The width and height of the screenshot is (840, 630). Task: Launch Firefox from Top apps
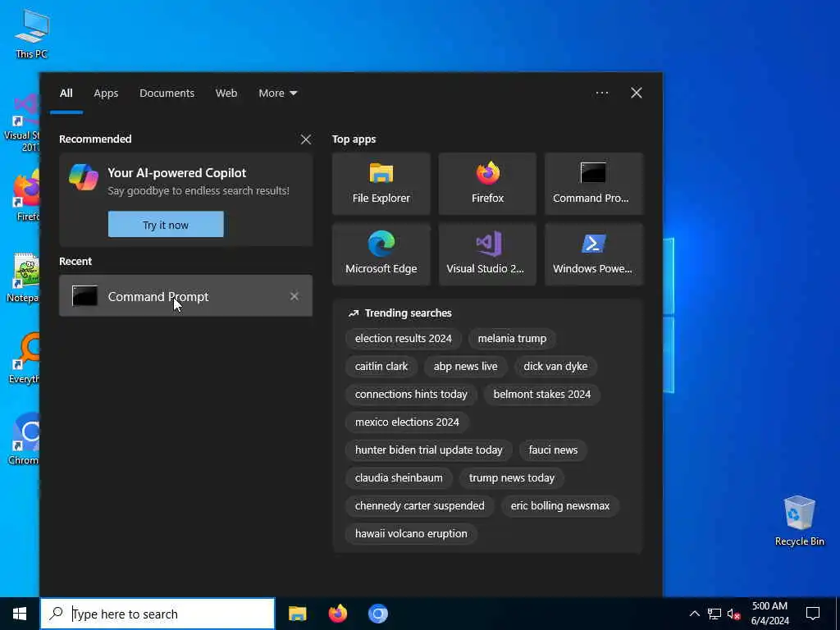pyautogui.click(x=487, y=184)
